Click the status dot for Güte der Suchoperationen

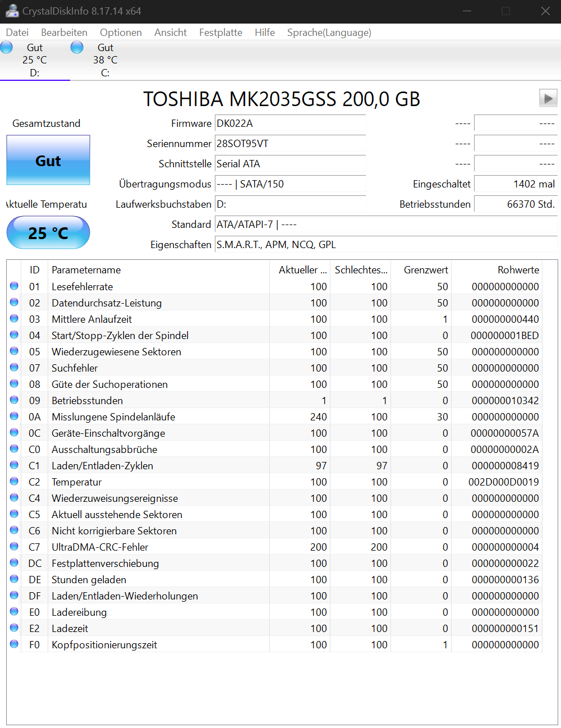coord(14,383)
